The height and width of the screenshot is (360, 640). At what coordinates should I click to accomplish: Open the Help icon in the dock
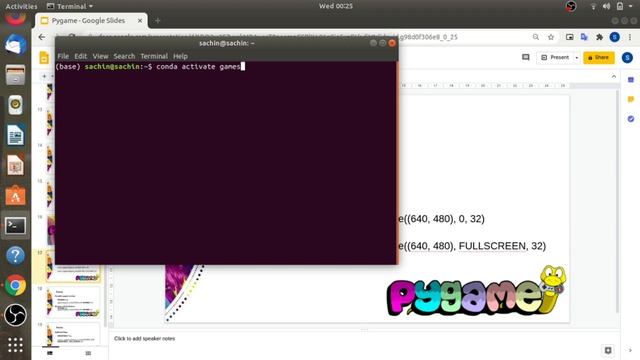point(16,256)
